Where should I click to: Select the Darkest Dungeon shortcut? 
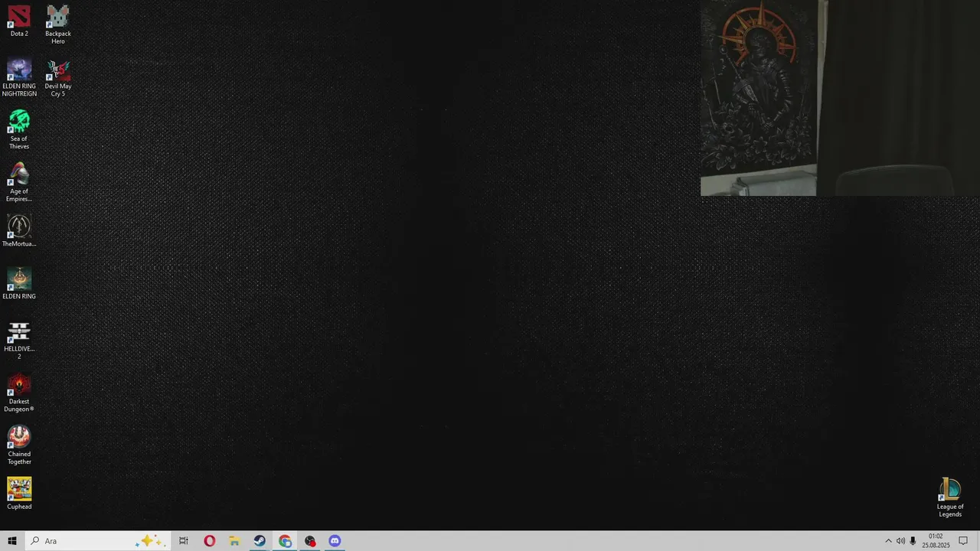coord(19,393)
